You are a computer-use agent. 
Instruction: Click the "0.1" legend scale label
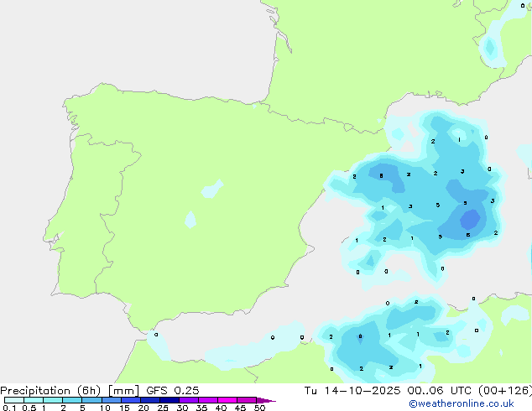click(9, 408)
